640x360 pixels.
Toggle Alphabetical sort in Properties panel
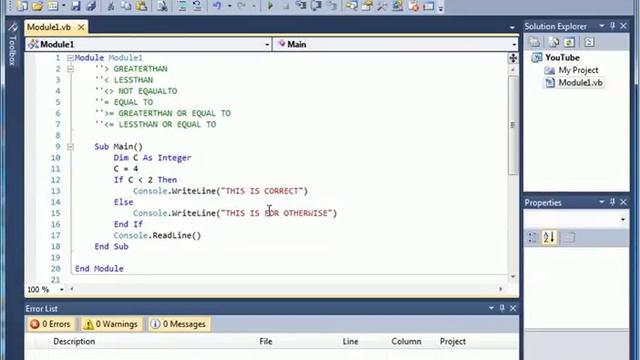(x=549, y=237)
